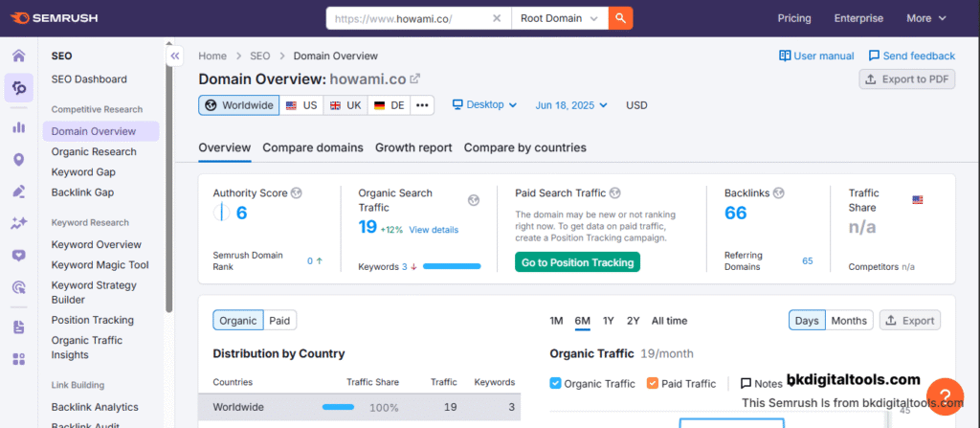Open the Content pencil sidebar icon

19,191
